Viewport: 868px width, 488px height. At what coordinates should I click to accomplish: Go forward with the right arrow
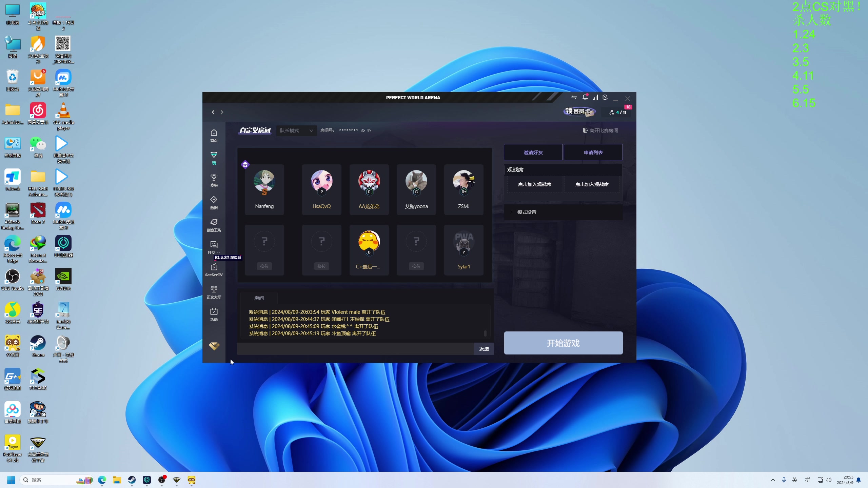pyautogui.click(x=222, y=112)
